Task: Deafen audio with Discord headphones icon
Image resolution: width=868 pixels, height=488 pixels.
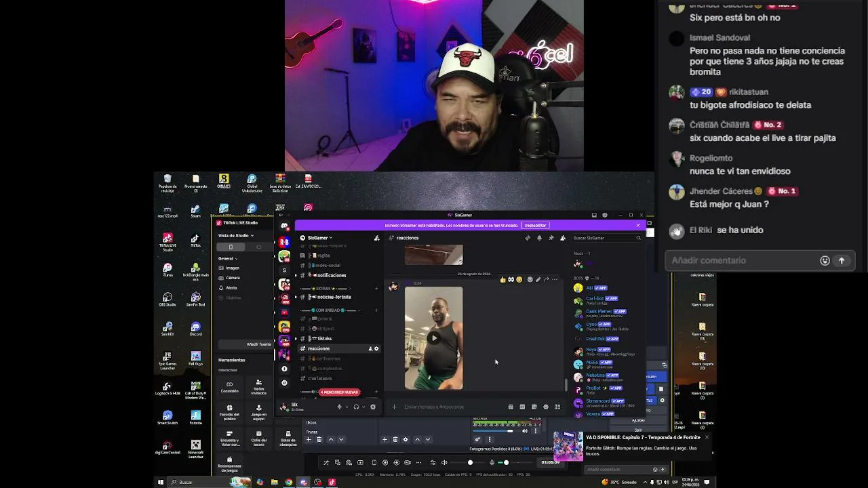Action: tap(356, 407)
